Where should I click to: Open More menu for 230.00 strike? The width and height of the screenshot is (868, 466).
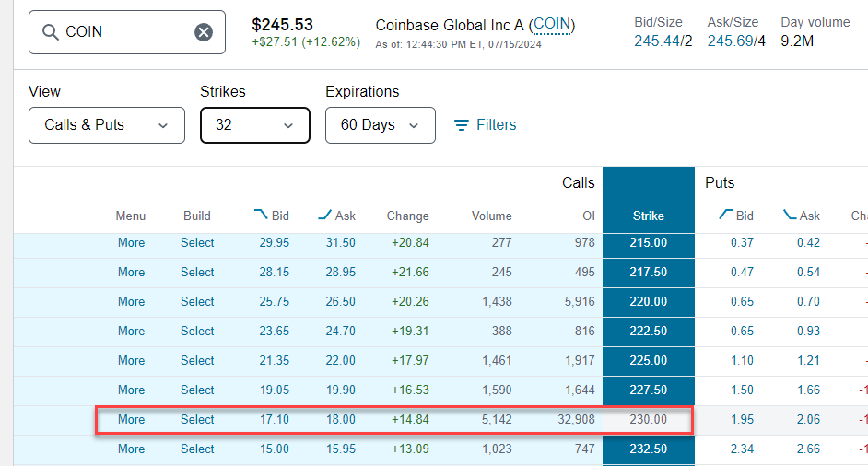point(131,420)
